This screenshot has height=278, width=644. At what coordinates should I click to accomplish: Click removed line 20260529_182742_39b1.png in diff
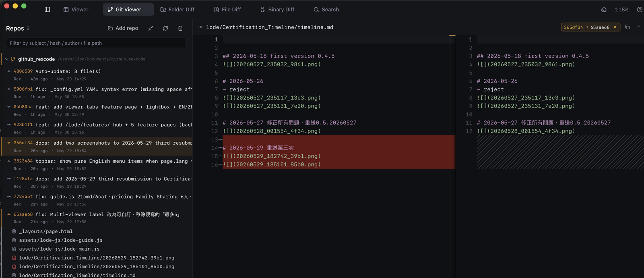339,156
